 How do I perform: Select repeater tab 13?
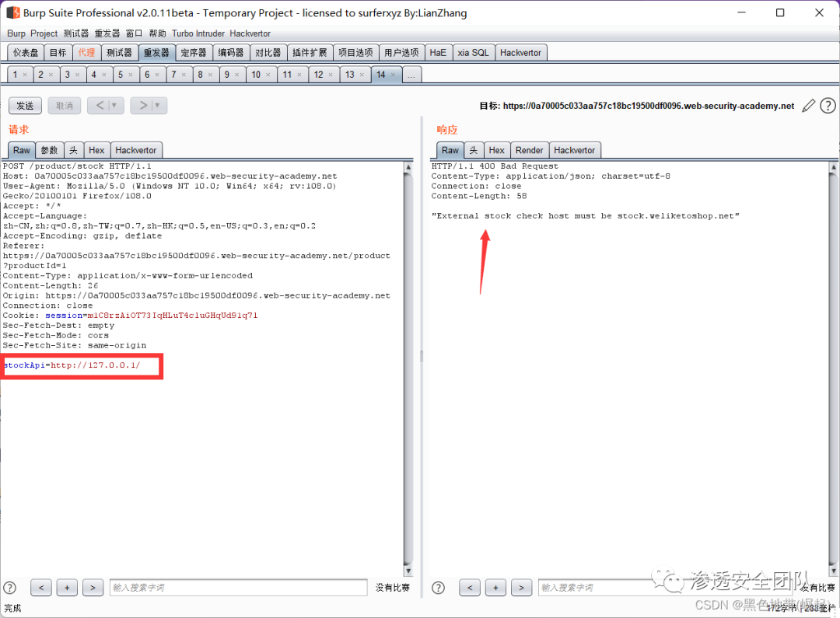pyautogui.click(x=350, y=75)
